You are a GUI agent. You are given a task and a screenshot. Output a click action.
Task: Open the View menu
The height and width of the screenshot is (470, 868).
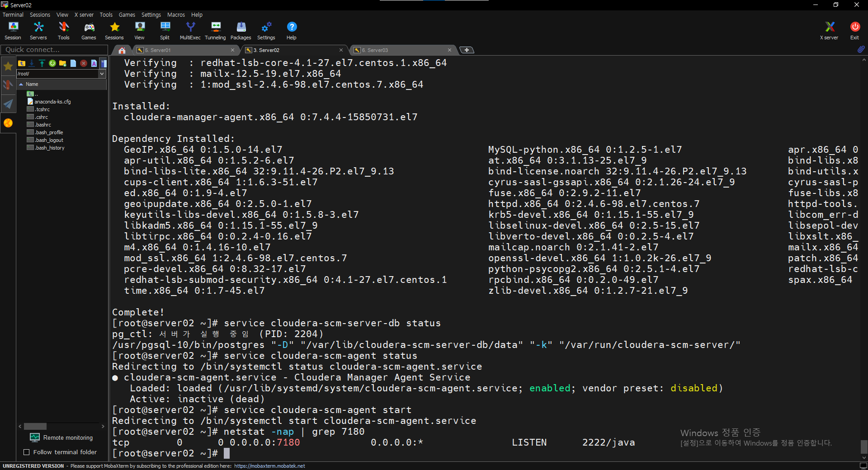click(62, 14)
